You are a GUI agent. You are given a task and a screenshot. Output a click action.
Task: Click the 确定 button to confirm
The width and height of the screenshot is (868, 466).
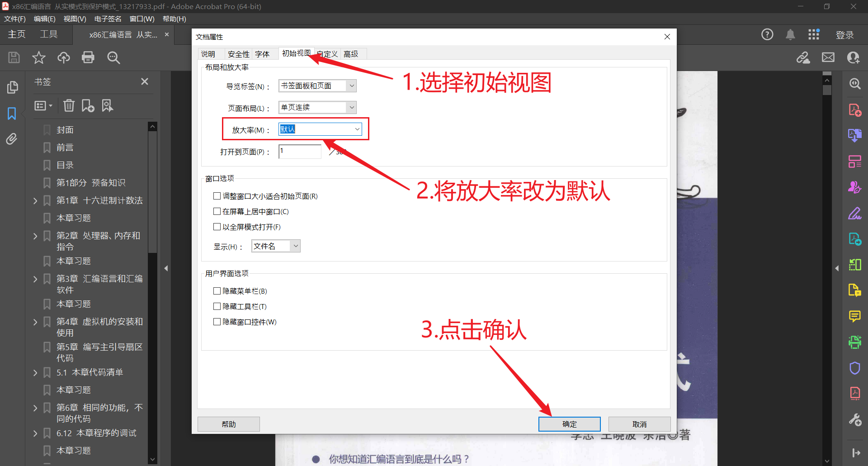click(569, 424)
